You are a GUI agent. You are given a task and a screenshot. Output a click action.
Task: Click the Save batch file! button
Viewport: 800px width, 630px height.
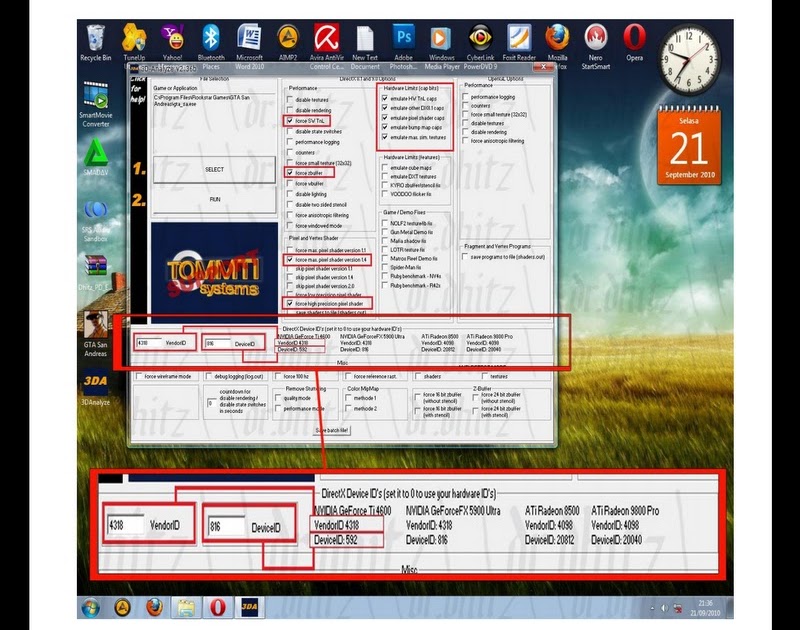(332, 431)
